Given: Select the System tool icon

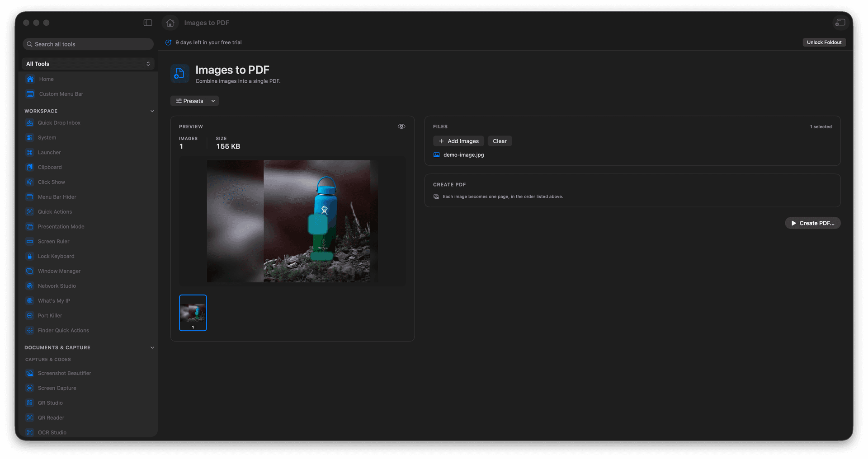Looking at the screenshot, I should (x=30, y=138).
